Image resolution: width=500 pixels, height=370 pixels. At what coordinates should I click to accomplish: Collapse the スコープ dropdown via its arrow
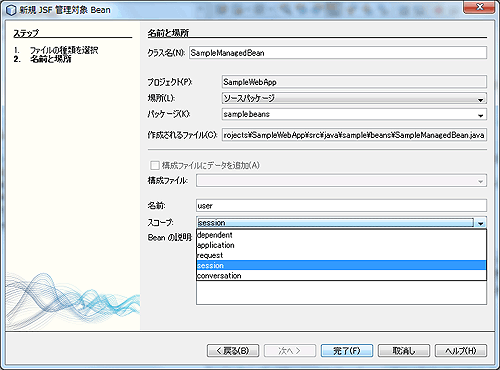pos(480,223)
